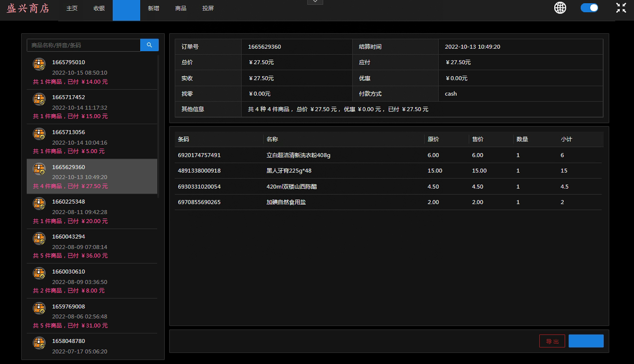Select order number 1658048780
634x364 pixels.
tap(69, 341)
